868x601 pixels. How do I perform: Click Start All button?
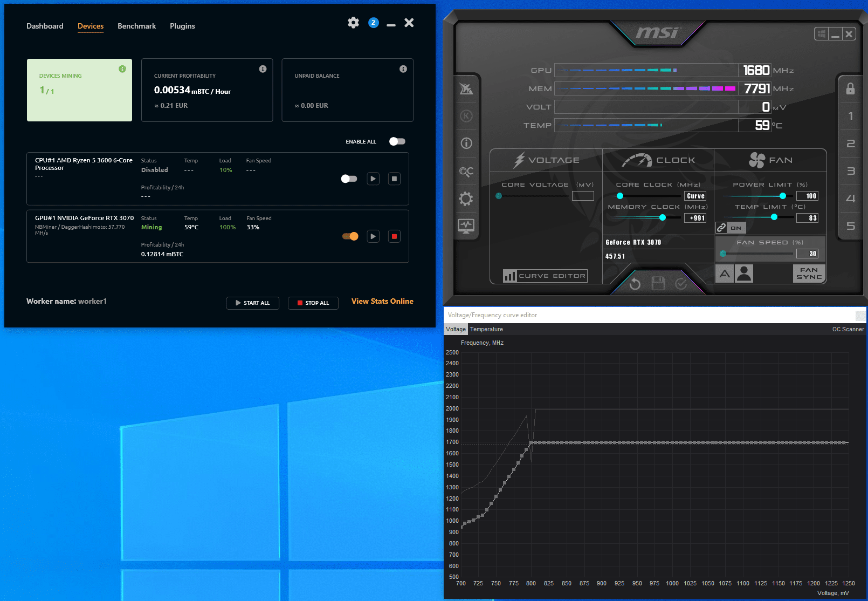click(253, 303)
